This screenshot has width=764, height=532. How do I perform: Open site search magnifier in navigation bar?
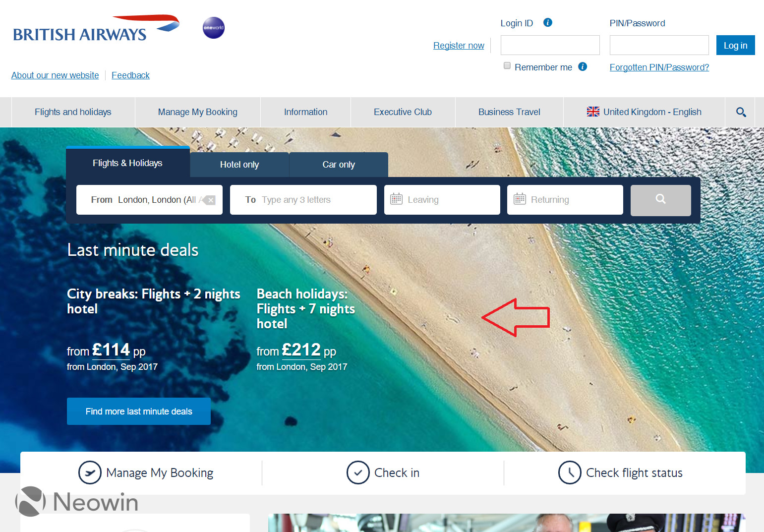(741, 112)
